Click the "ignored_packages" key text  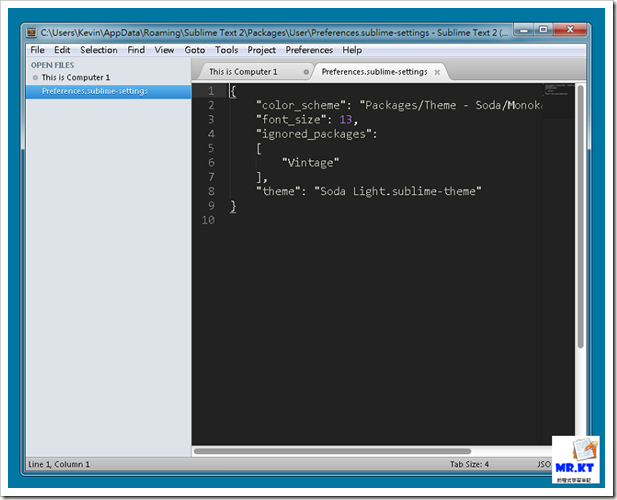(314, 134)
